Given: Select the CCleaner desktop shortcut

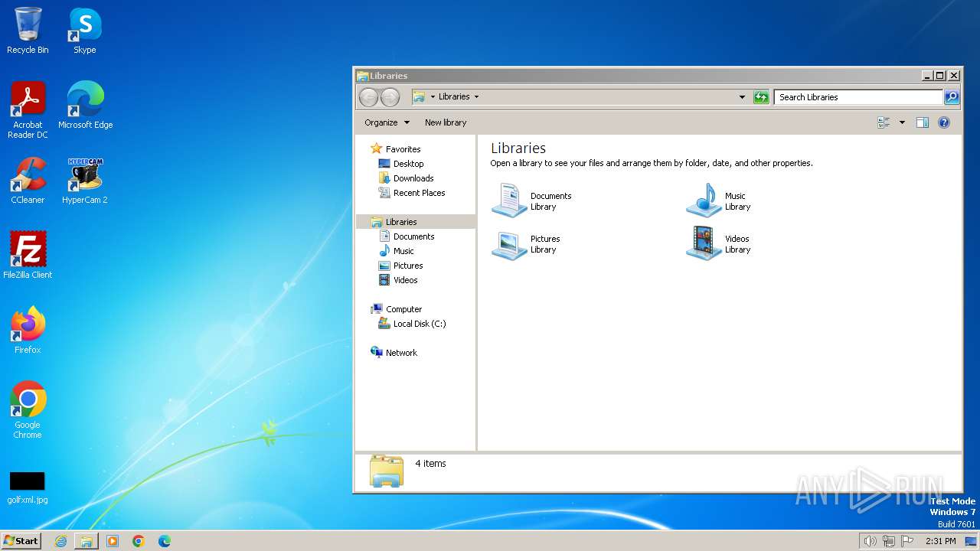Looking at the screenshot, I should click(x=28, y=181).
